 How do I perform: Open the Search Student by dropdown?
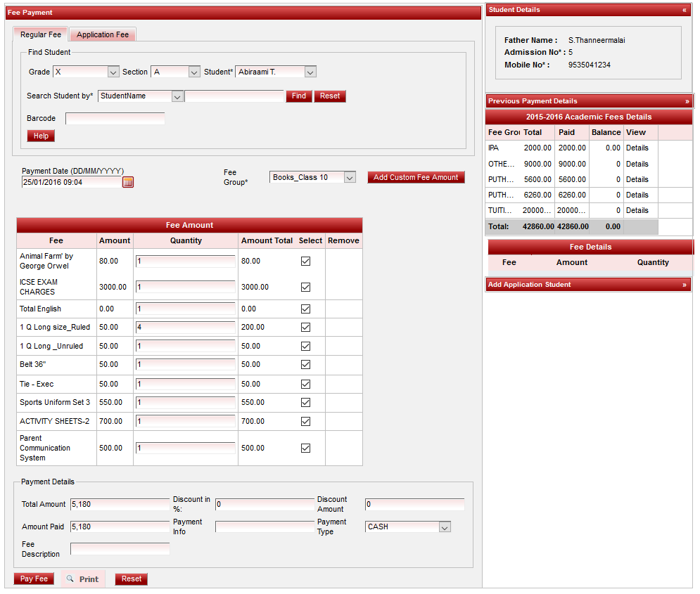pos(177,96)
